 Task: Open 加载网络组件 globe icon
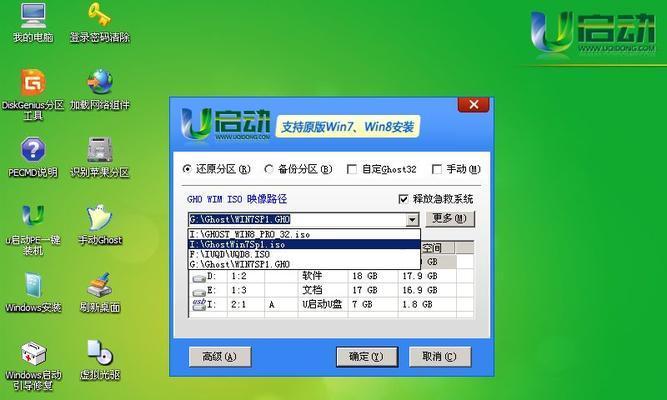pos(100,89)
